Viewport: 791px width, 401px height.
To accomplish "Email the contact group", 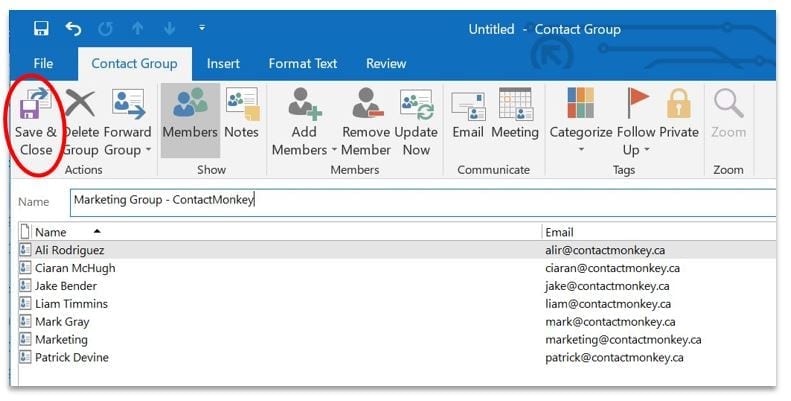I will pyautogui.click(x=468, y=115).
